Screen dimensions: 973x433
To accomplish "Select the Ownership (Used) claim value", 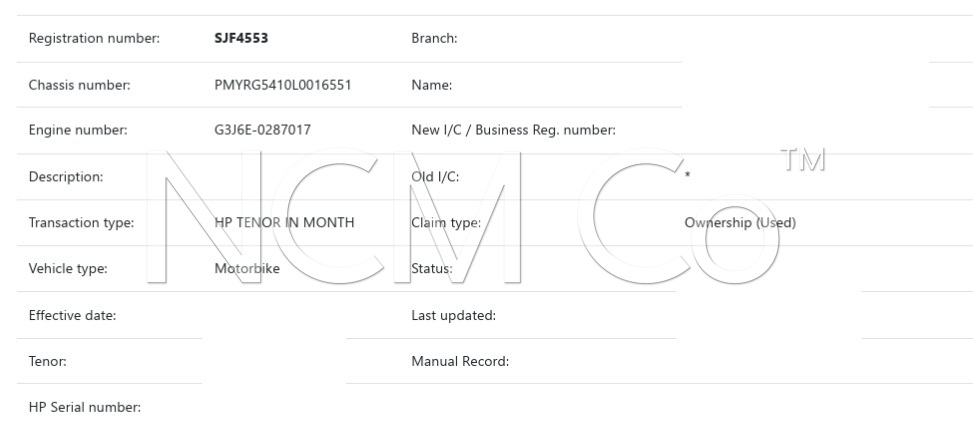I will pos(739,223).
